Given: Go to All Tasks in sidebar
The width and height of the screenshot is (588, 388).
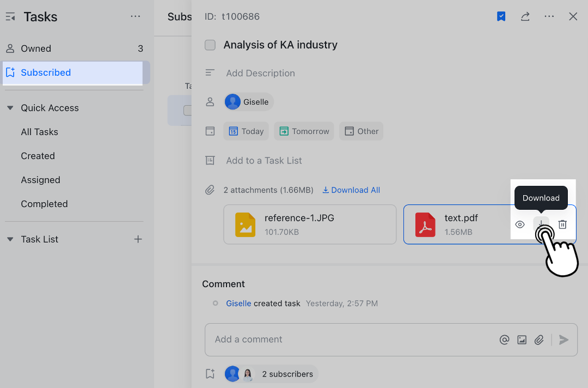Looking at the screenshot, I should tap(39, 132).
